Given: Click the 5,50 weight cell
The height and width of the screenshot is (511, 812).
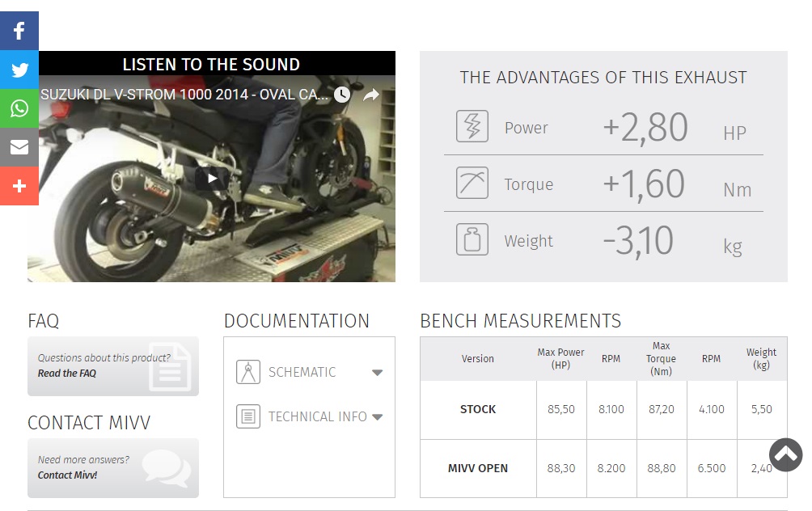Looking at the screenshot, I should 762,409.
